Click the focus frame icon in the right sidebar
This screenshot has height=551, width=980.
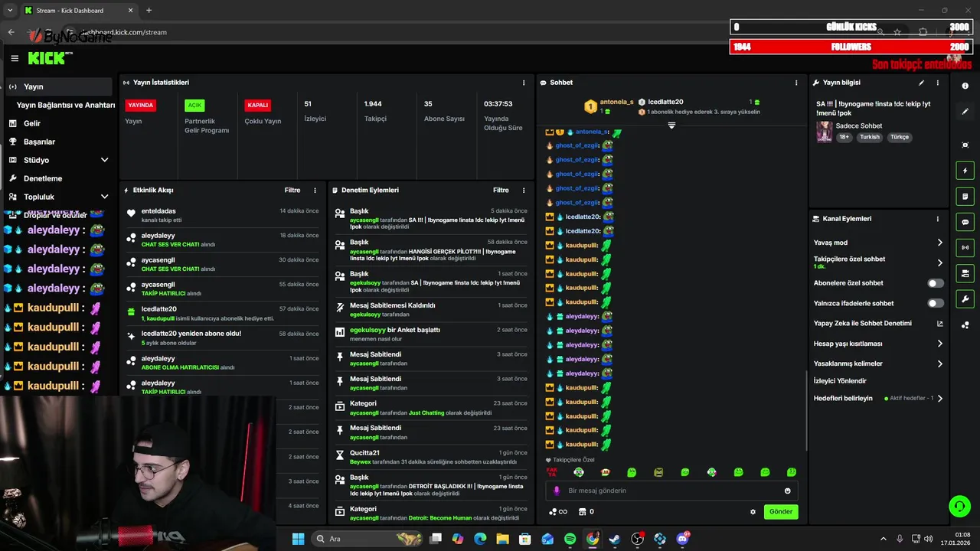[965, 145]
